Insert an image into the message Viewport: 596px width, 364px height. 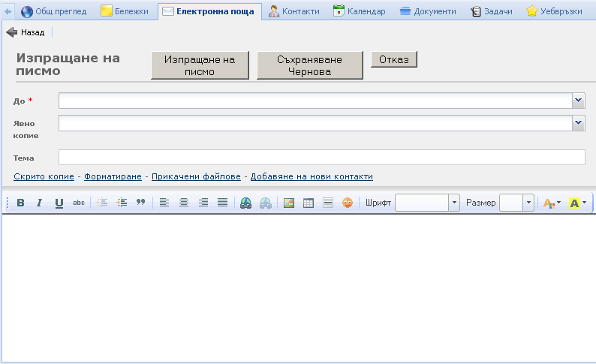click(x=289, y=203)
